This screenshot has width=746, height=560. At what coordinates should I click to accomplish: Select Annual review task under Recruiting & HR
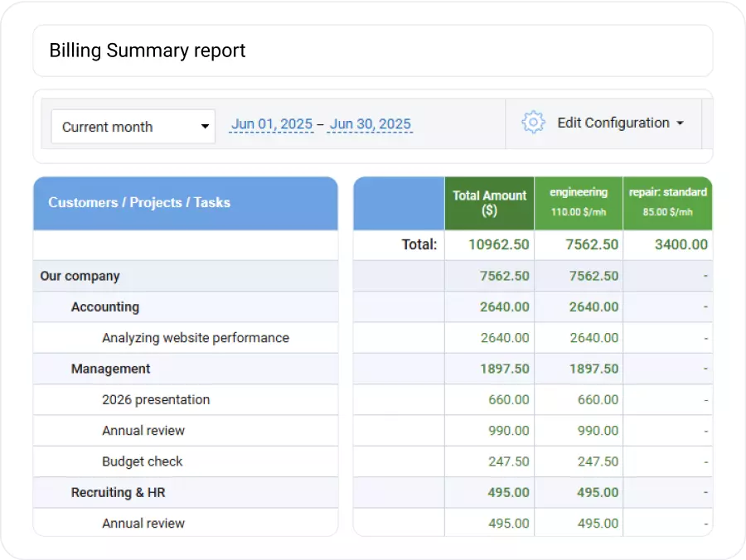[186, 523]
